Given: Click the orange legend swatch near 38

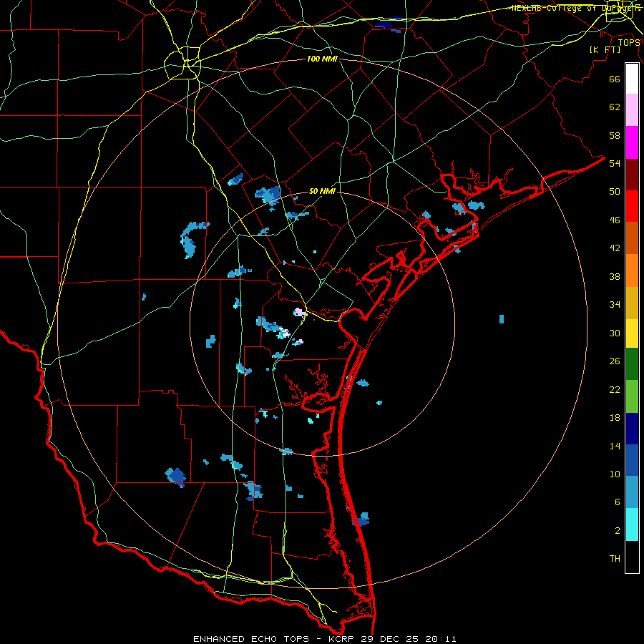Looking at the screenshot, I should 632,270.
